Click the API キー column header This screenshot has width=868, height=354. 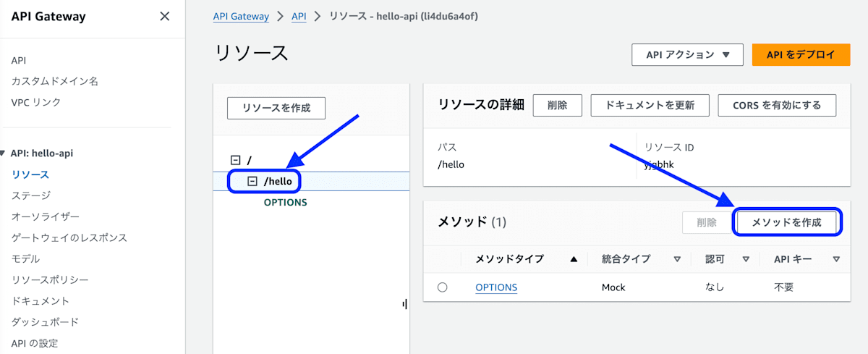tap(792, 259)
